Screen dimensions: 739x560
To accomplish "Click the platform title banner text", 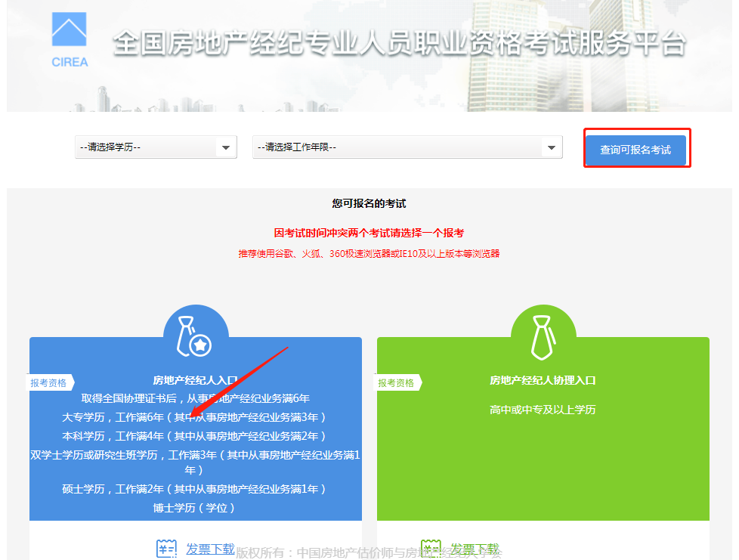I will click(x=399, y=44).
